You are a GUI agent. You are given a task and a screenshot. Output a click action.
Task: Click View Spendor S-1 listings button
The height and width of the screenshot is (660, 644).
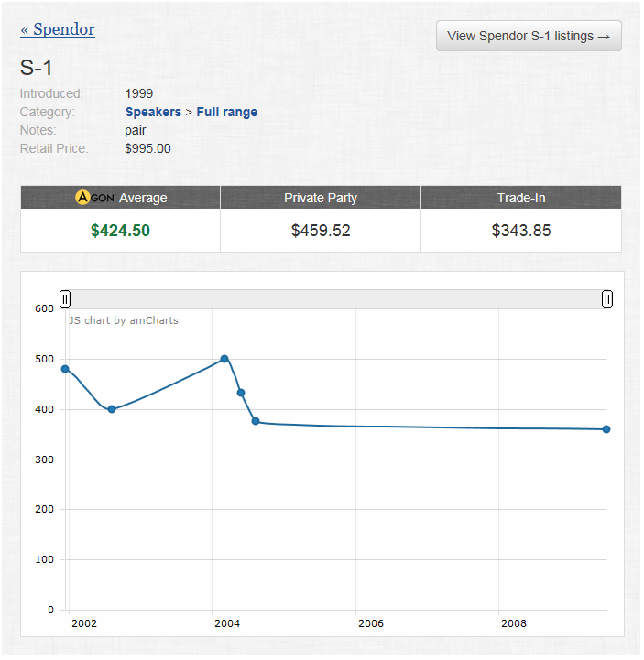[529, 36]
